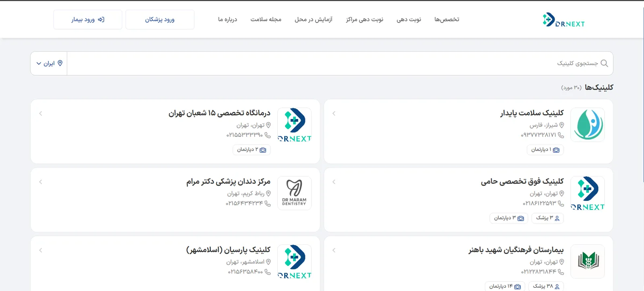The height and width of the screenshot is (291, 644).
Task: Click the شهید باهنر hospital logo thumbnail
Action: (x=588, y=261)
